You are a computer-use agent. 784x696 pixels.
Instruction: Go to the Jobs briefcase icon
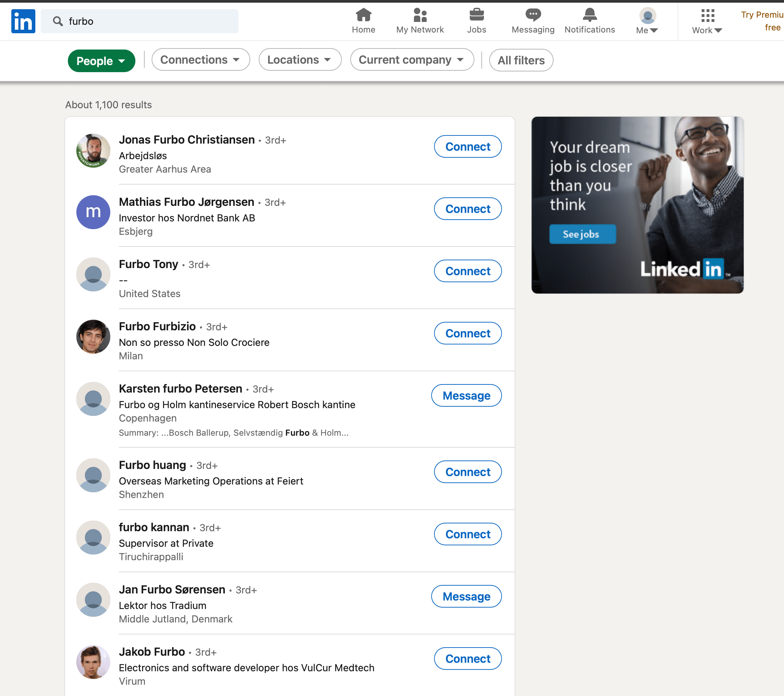click(x=476, y=15)
